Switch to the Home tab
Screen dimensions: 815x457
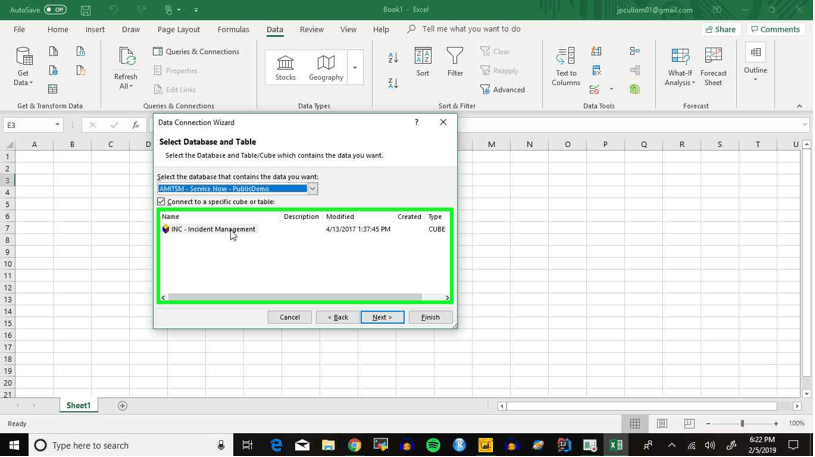[58, 30]
